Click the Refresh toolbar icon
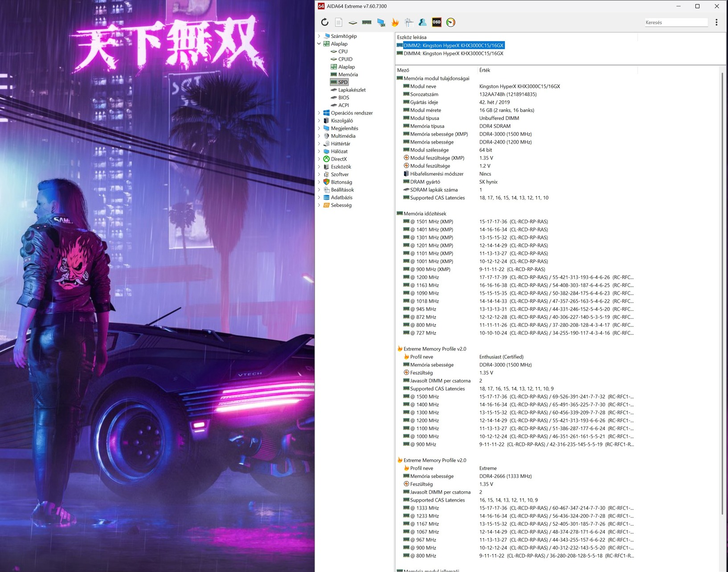The image size is (728, 572). [x=325, y=22]
